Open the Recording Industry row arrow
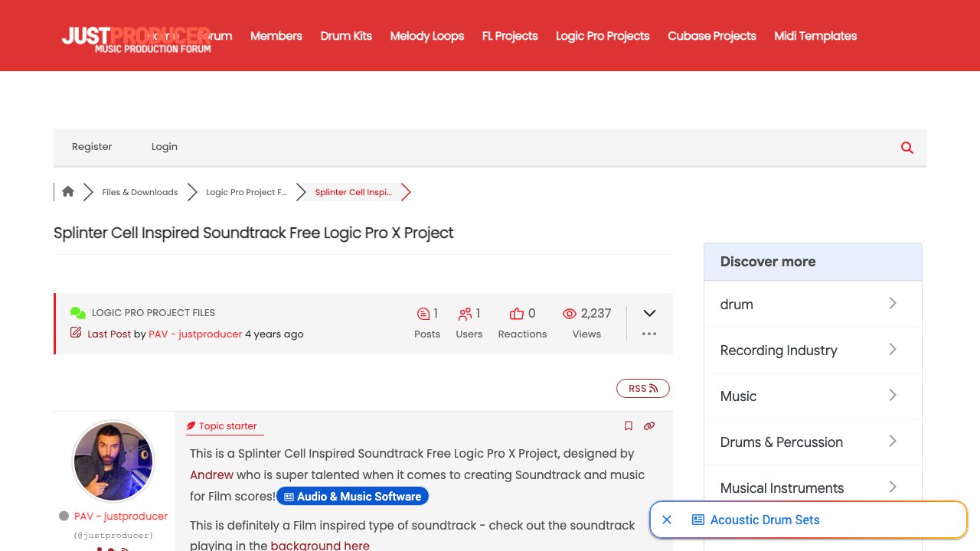The height and width of the screenshot is (551, 980). click(893, 350)
